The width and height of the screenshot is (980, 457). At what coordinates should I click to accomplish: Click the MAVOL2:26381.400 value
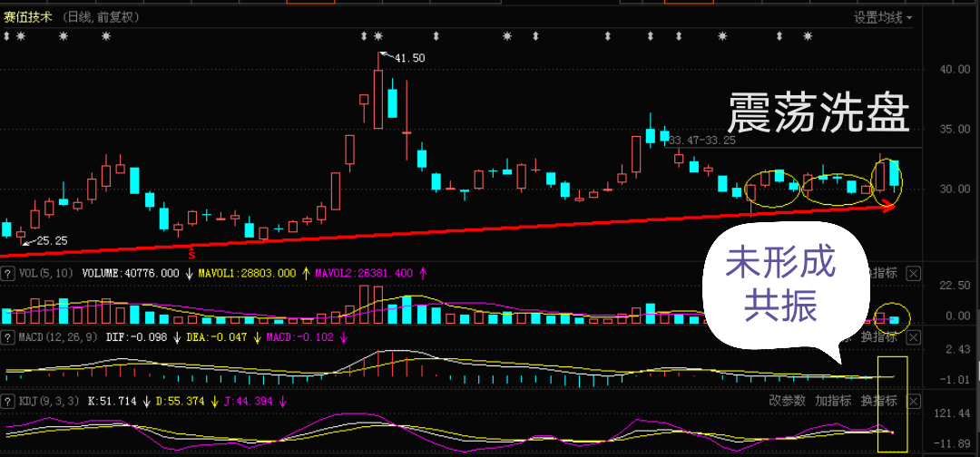click(366, 273)
